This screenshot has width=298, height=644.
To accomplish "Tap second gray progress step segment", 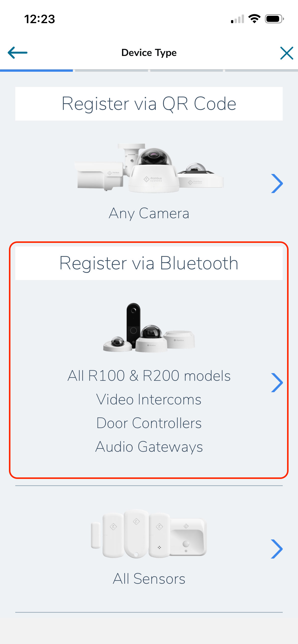I will 112,70.
